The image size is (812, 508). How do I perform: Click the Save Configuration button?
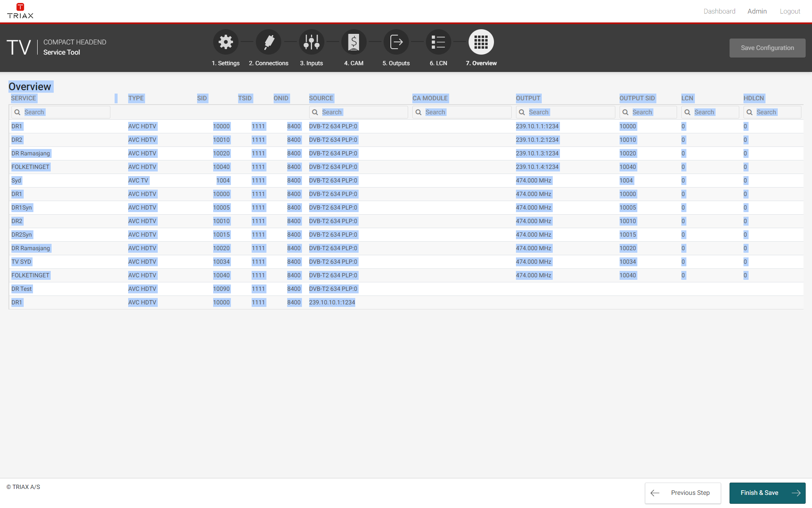(x=767, y=48)
